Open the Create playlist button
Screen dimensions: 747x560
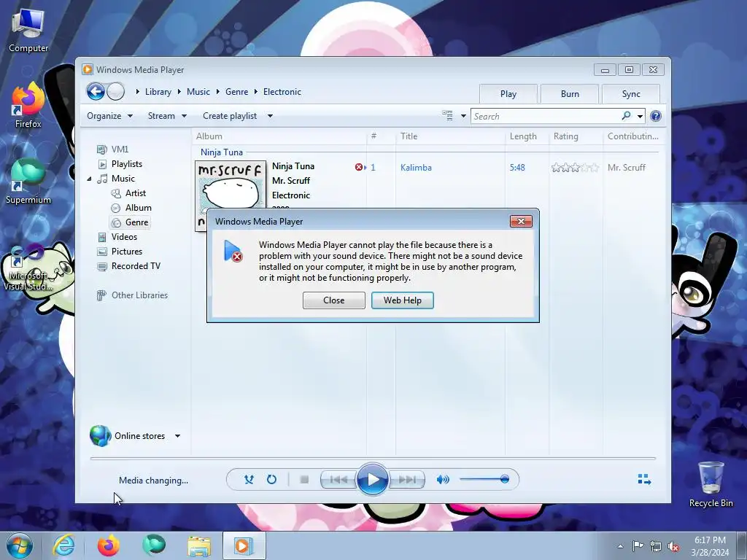pos(230,116)
